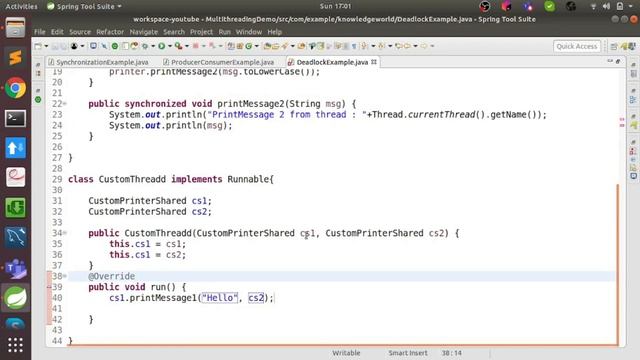
Task: Open the Run configurations dropdown arrow
Action: pyautogui.click(x=170, y=46)
